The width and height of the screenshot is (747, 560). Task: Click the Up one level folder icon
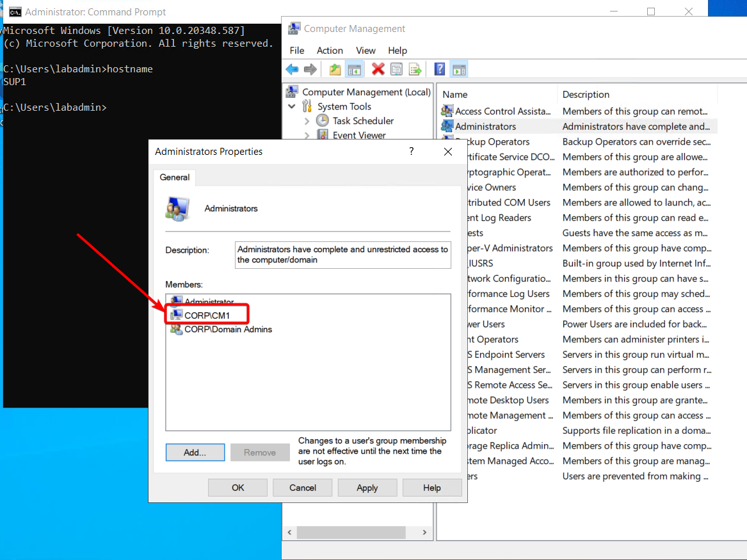[x=335, y=70]
